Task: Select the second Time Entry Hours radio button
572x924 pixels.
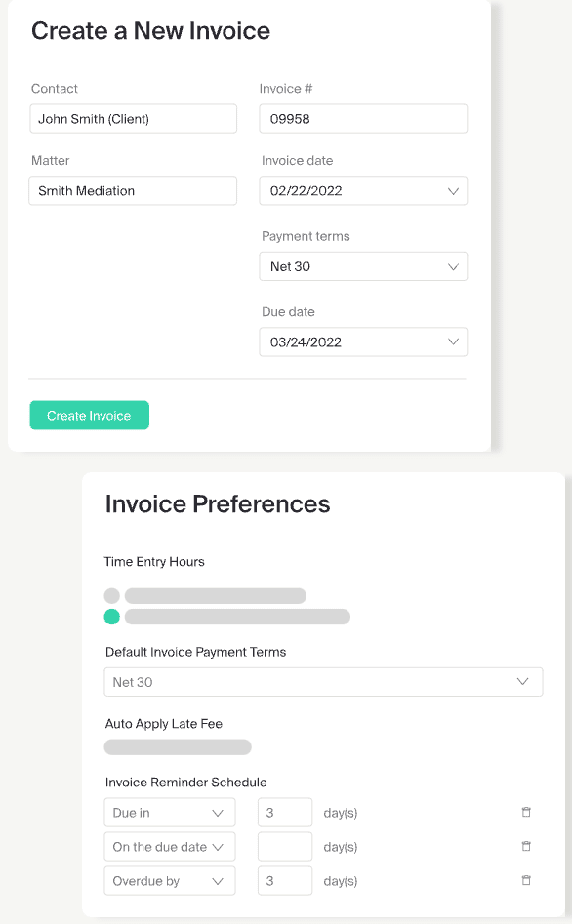Action: tap(111, 617)
